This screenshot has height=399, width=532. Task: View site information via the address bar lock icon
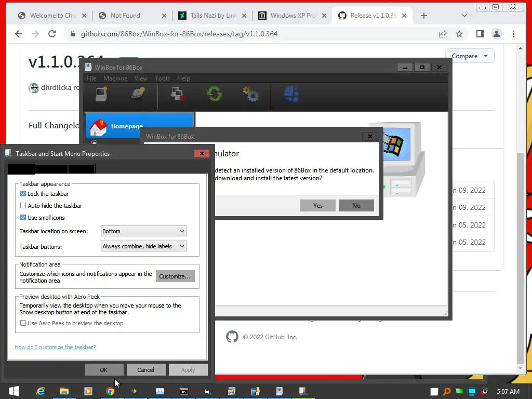coord(72,34)
